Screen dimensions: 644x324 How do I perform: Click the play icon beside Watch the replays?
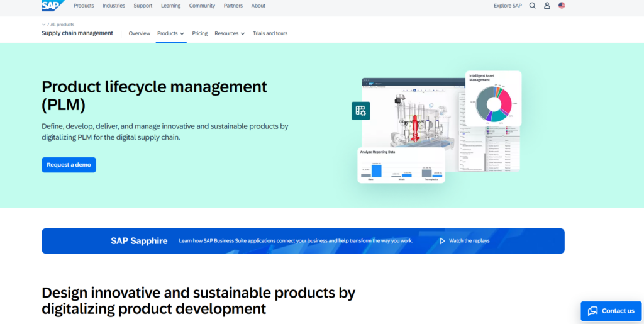coord(442,241)
